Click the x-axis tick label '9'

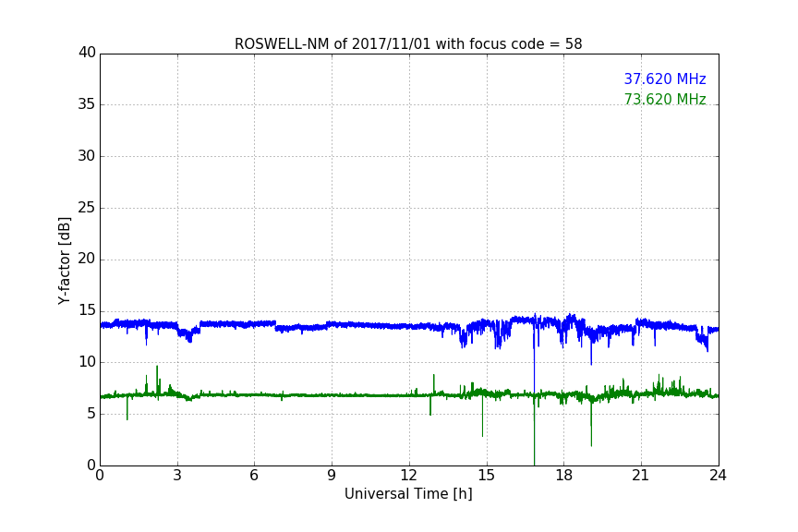point(332,476)
